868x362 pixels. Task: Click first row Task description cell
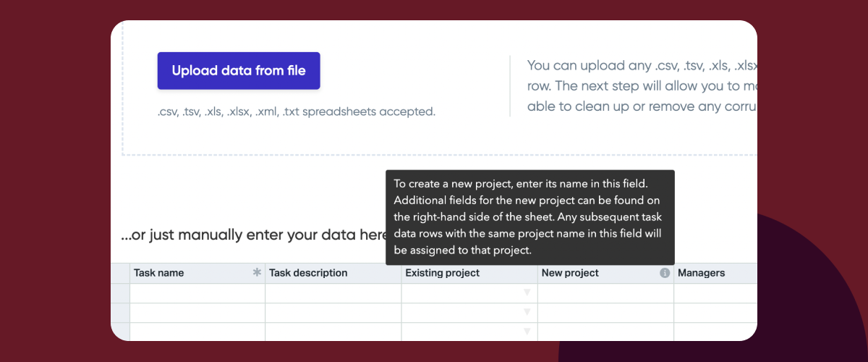click(333, 293)
